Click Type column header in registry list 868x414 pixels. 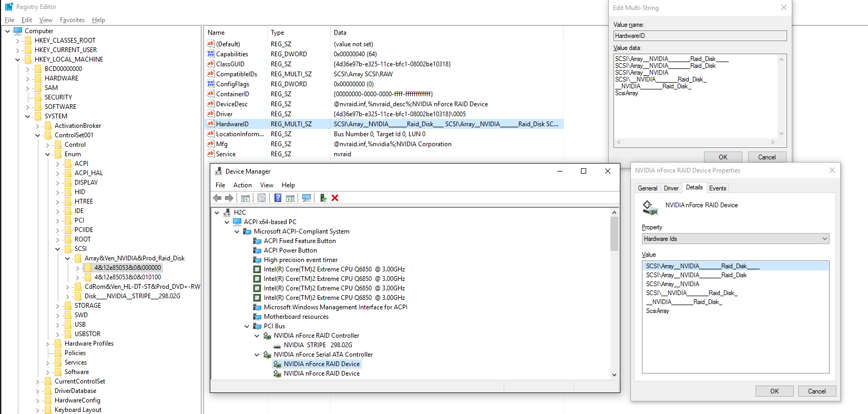point(299,33)
